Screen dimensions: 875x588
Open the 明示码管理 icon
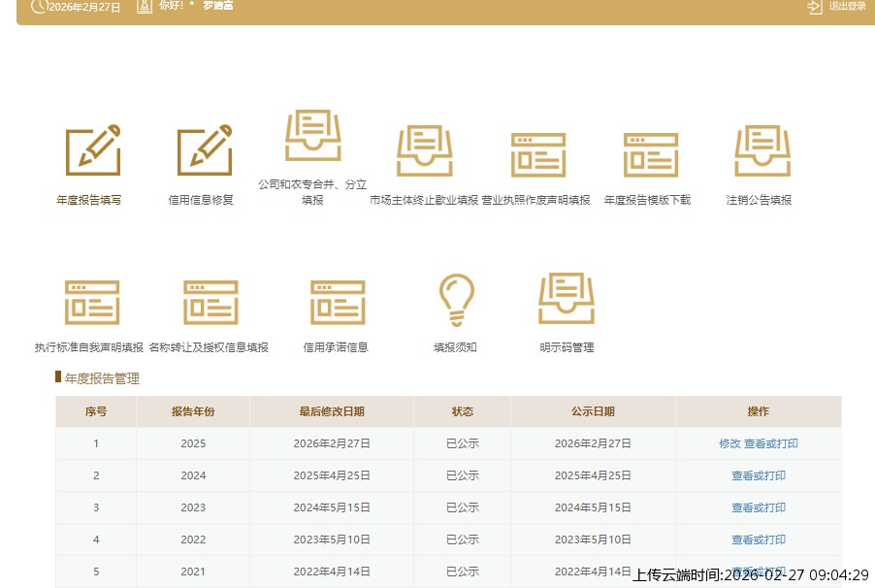point(567,300)
